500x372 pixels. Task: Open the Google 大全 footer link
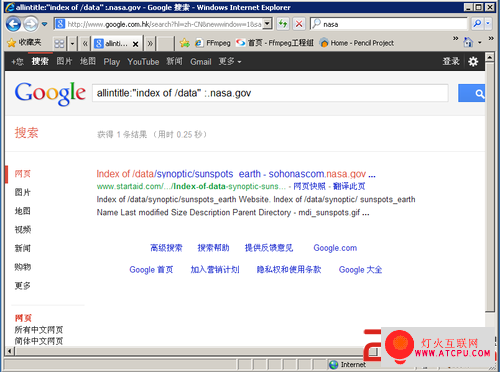(360, 270)
